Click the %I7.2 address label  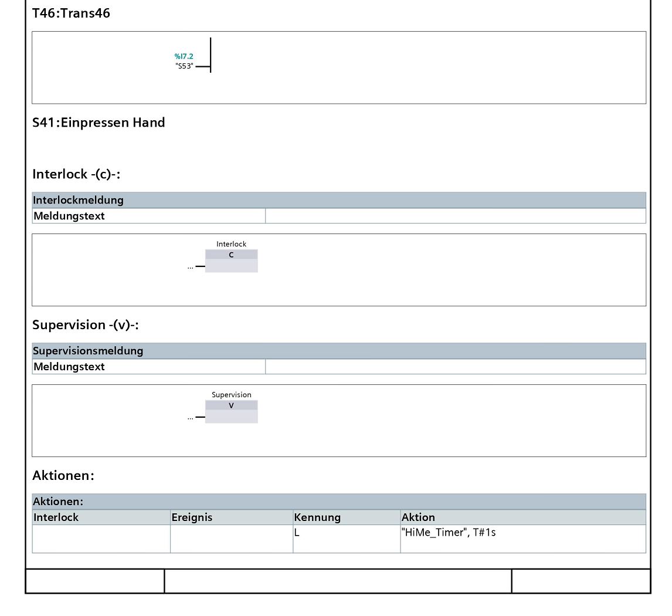click(184, 56)
